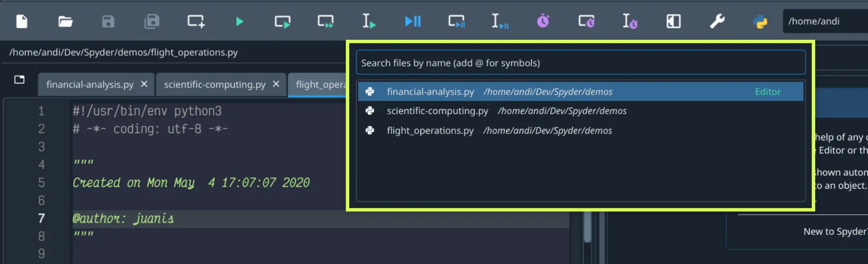
Task: Focus the Search files by name field
Action: [581, 63]
